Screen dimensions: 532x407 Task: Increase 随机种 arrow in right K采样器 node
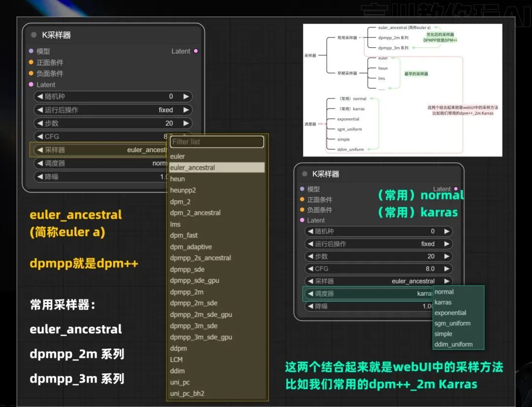447,231
